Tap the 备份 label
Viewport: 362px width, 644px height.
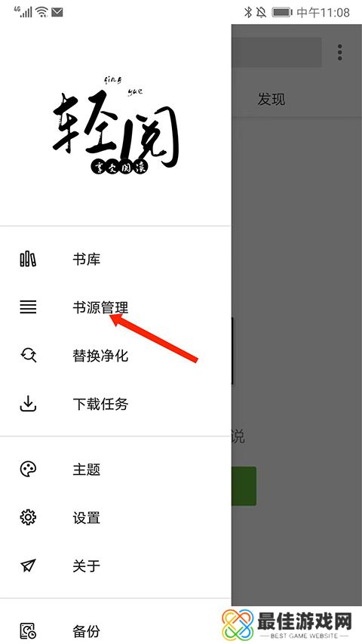coord(87,630)
